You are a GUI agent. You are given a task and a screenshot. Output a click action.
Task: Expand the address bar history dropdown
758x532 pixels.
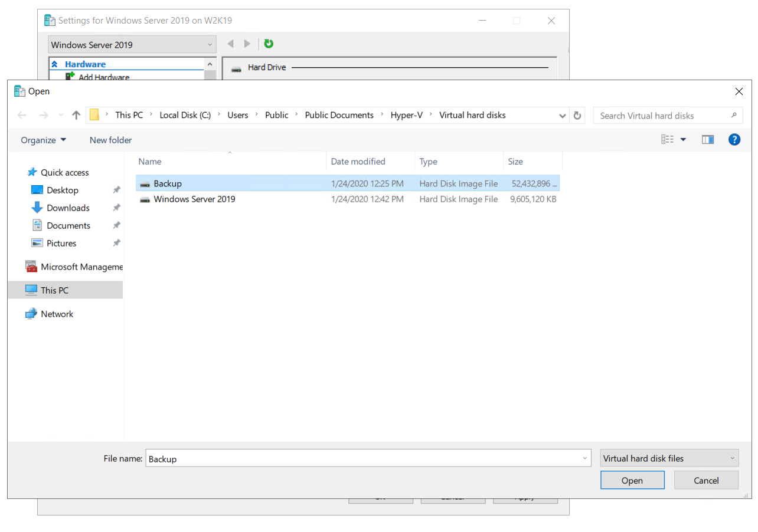tap(563, 116)
